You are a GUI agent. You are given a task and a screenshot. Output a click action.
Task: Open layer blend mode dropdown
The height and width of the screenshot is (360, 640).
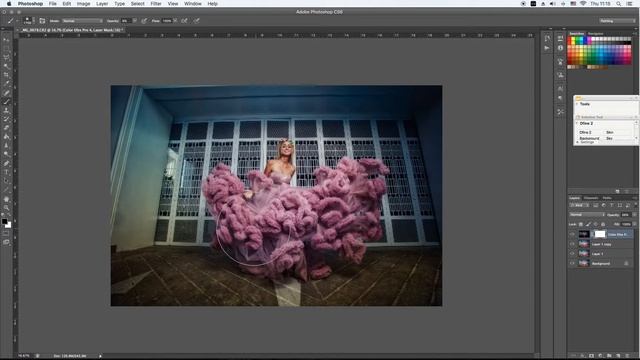tap(587, 215)
